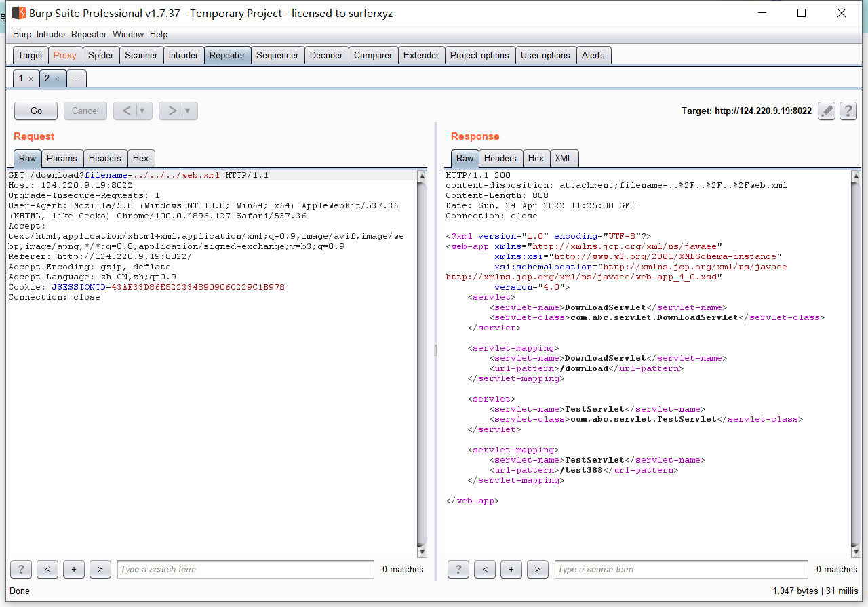Go forward in request history
868x607 pixels.
click(x=172, y=111)
